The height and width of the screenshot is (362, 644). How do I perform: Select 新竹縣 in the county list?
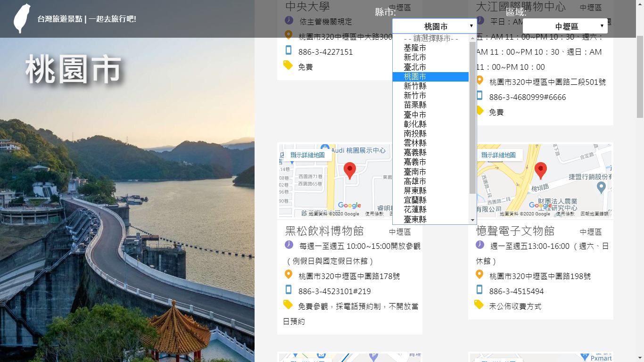(415, 86)
